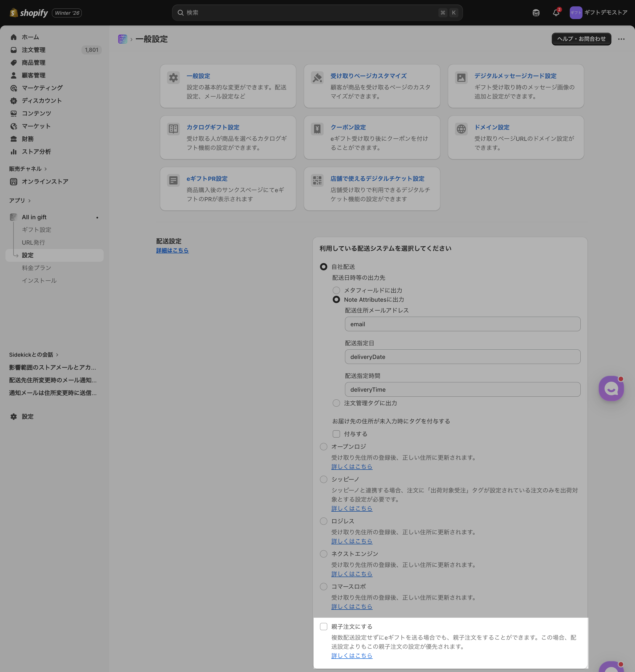Open 注文管理 in the sidebar

click(x=33, y=50)
